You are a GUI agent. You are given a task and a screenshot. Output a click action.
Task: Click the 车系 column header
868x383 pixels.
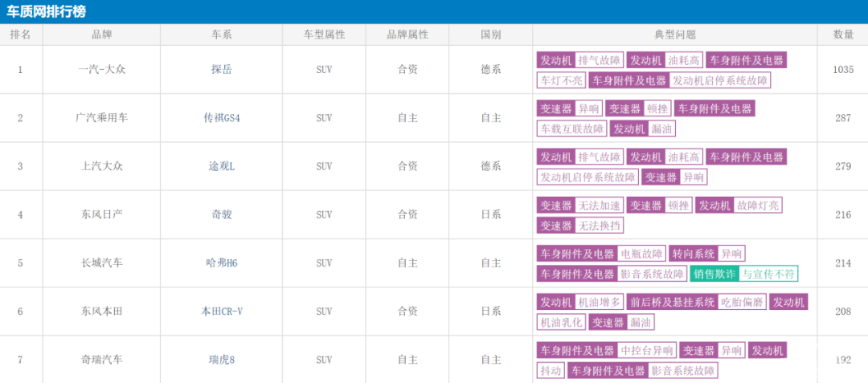[x=221, y=35]
